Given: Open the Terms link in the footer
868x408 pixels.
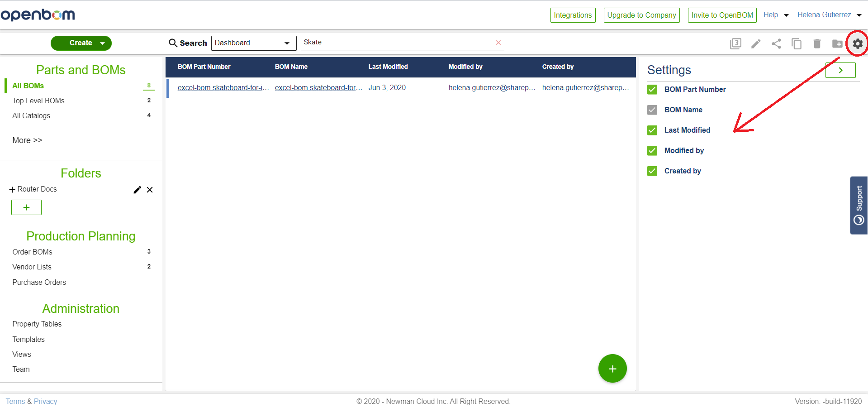Looking at the screenshot, I should (15, 401).
